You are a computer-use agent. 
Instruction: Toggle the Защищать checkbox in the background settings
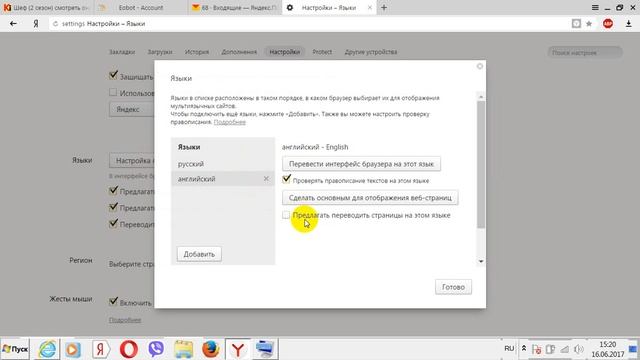(x=113, y=76)
